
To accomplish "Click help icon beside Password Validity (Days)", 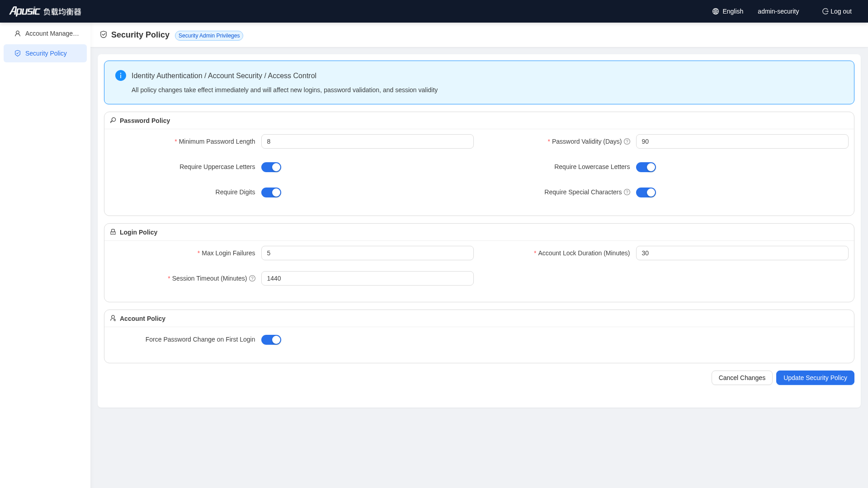I will [627, 141].
